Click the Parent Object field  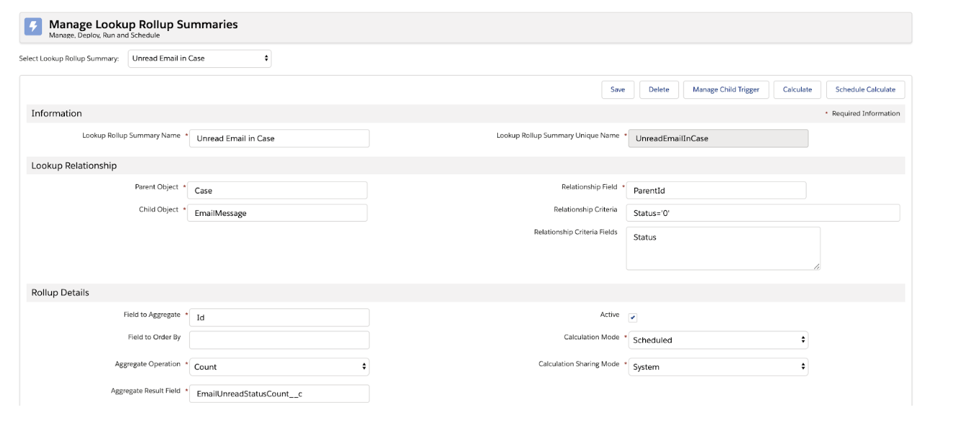point(277,191)
